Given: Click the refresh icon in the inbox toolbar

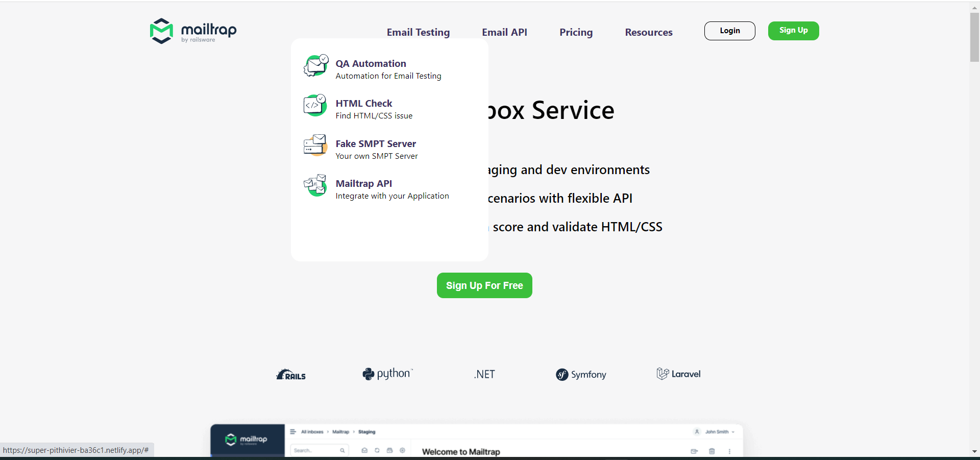Looking at the screenshot, I should tap(377, 450).
